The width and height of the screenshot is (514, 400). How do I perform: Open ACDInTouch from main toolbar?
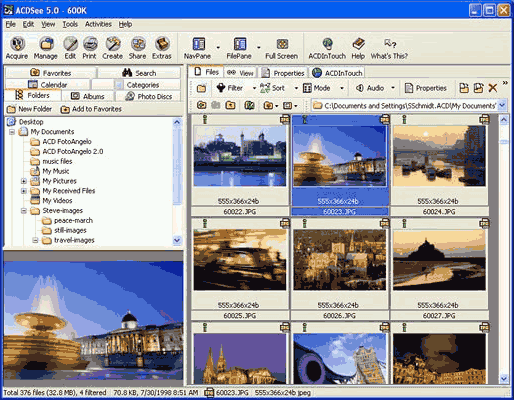click(x=327, y=49)
